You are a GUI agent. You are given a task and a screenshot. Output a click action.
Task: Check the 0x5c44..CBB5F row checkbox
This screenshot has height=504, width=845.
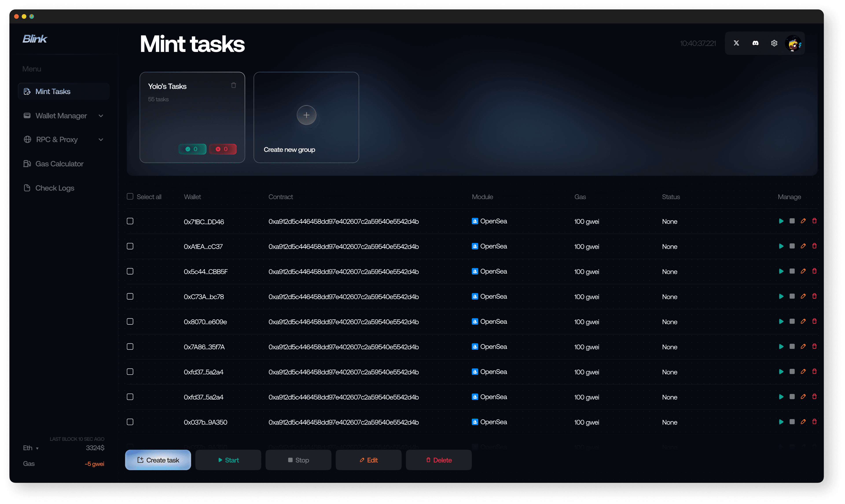coord(130,271)
